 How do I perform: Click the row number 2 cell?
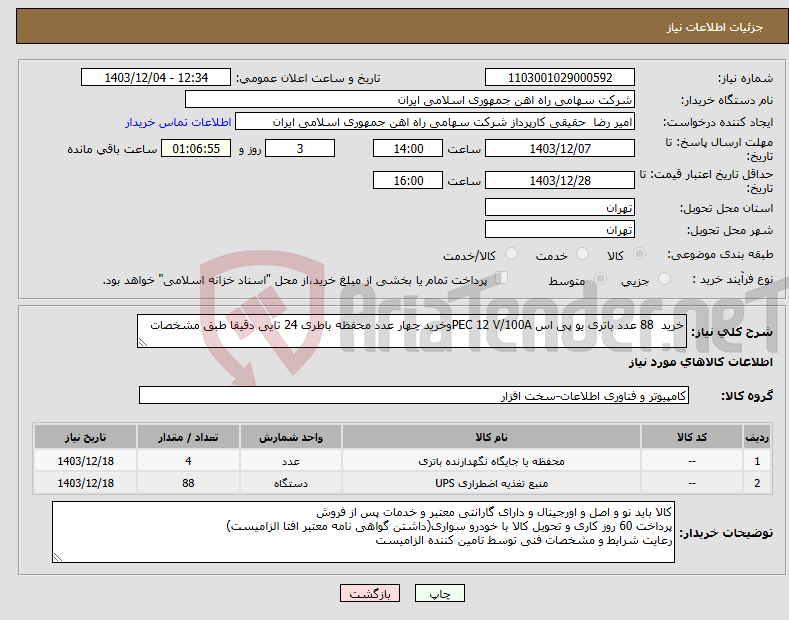[757, 484]
